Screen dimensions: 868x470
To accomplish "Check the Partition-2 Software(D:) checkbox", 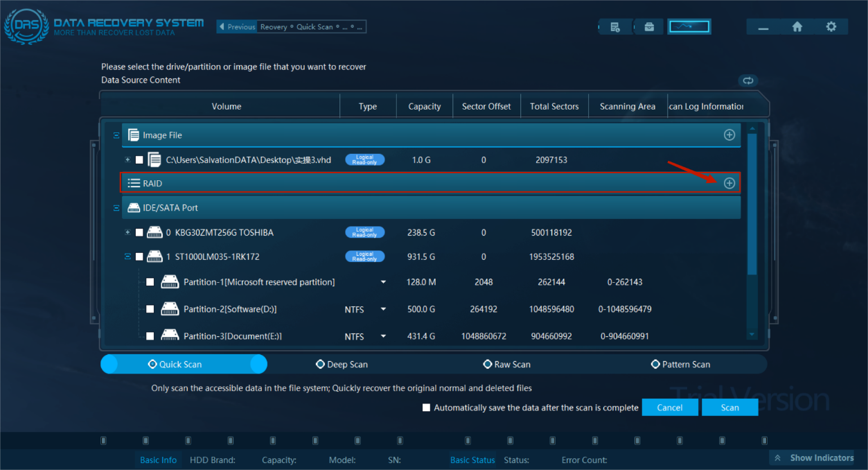I will (x=150, y=309).
